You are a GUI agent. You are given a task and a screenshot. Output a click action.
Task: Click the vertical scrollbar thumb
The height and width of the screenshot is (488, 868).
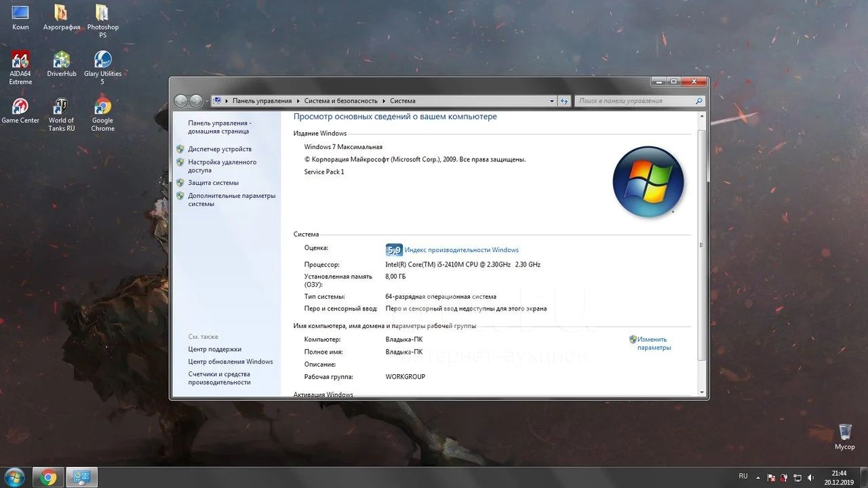coord(701,245)
